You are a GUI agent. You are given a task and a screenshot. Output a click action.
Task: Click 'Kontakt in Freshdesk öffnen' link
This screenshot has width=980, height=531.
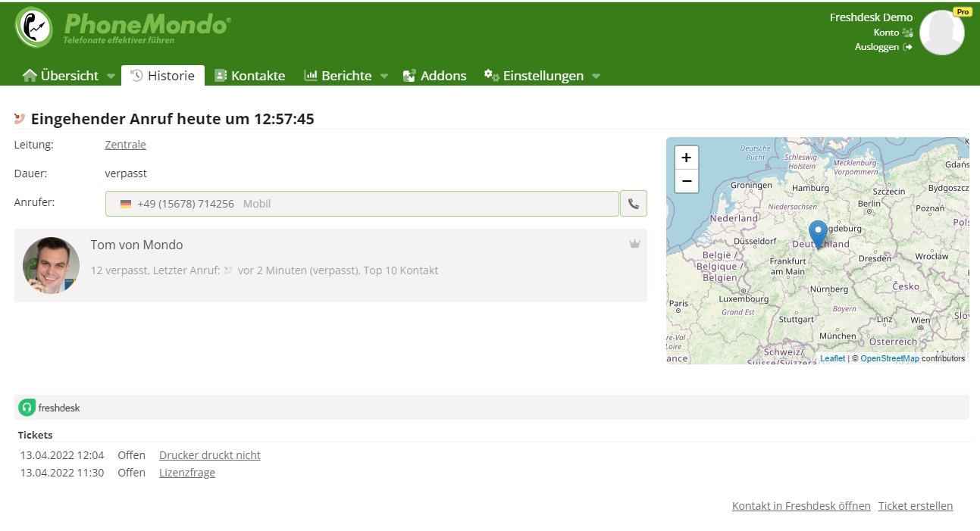pyautogui.click(x=800, y=506)
